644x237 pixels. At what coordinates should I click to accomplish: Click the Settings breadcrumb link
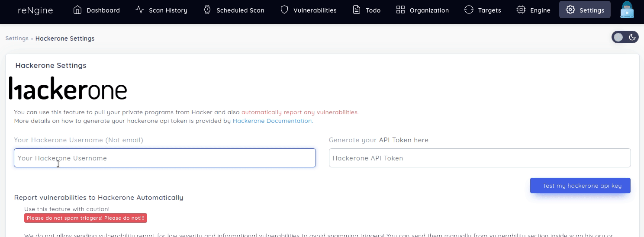coord(17,38)
